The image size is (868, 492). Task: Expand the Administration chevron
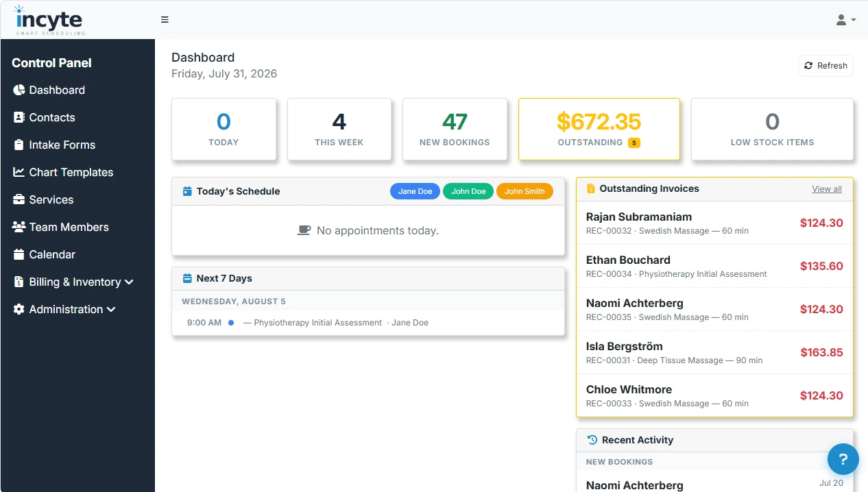(x=111, y=309)
